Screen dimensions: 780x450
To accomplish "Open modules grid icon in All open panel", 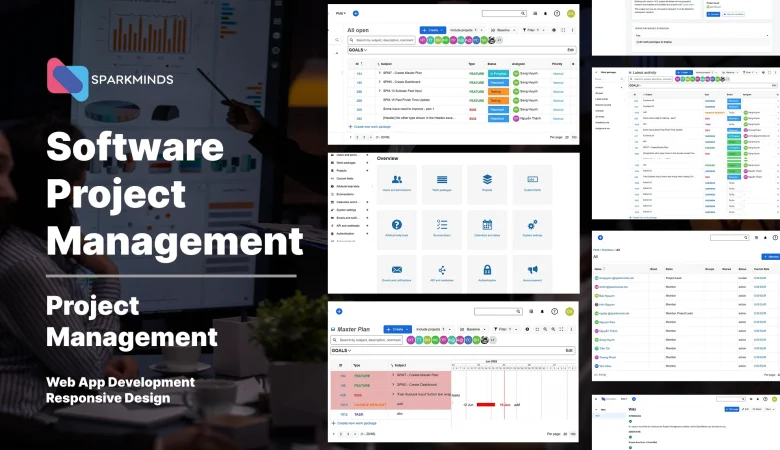I will pyautogui.click(x=535, y=13).
